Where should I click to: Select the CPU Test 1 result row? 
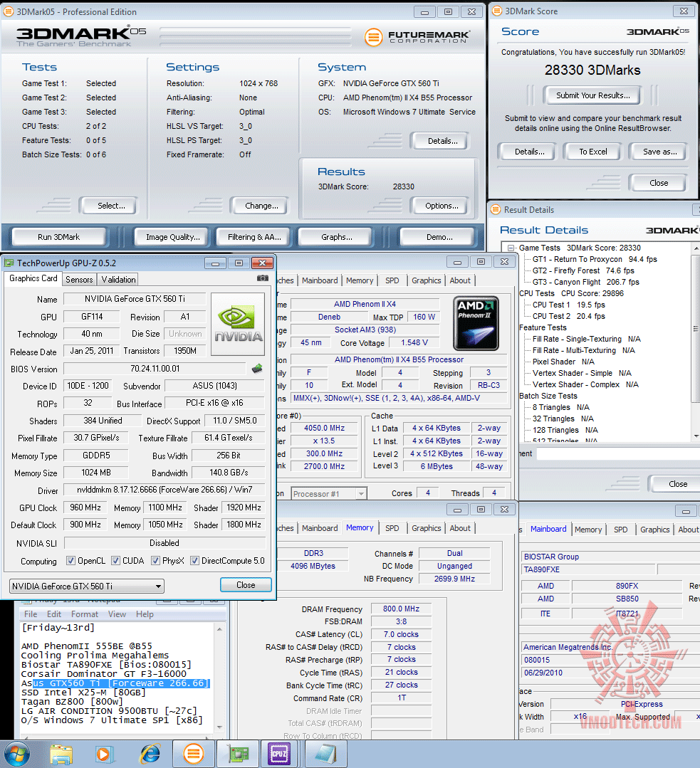tap(569, 305)
